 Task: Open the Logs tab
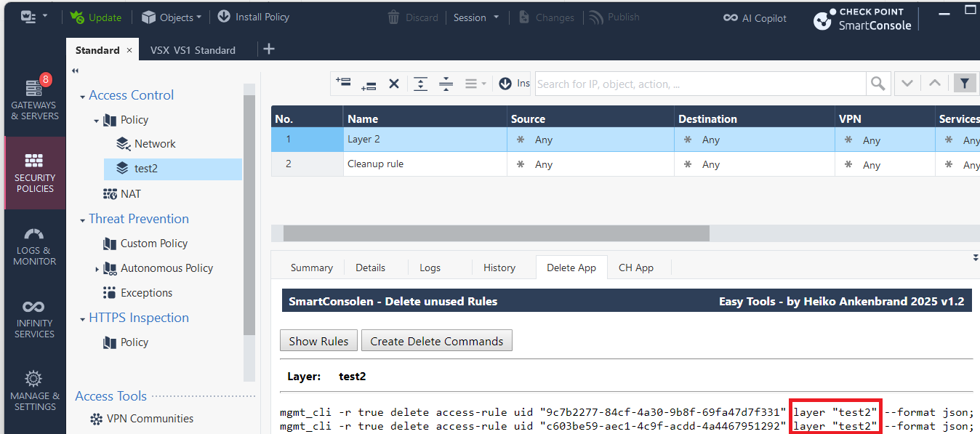click(430, 268)
